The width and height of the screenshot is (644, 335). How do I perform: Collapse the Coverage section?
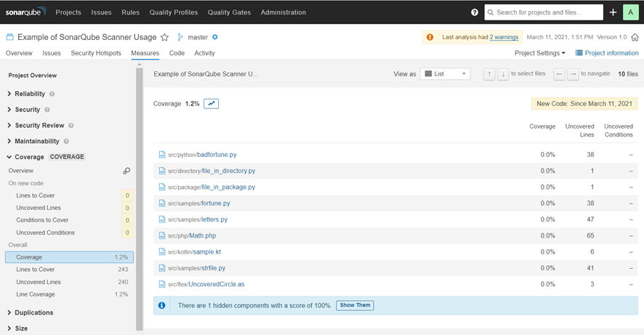[x=25, y=157]
